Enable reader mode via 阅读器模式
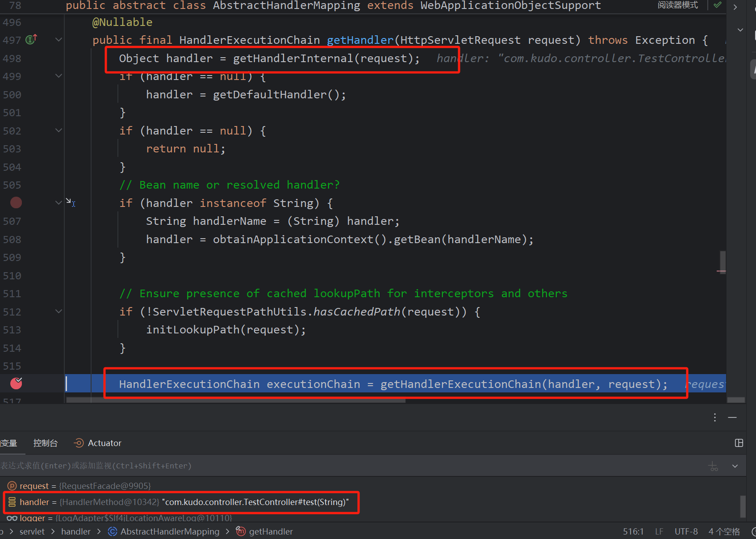This screenshot has width=756, height=539. point(677,5)
